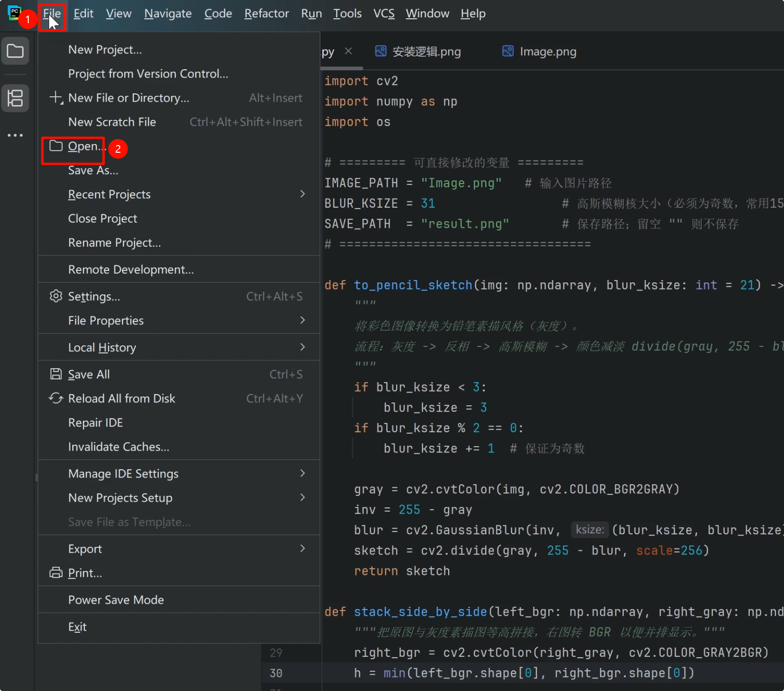Screen dimensions: 784x691
Task: Expand the File Properties submenu arrow
Action: (x=303, y=320)
